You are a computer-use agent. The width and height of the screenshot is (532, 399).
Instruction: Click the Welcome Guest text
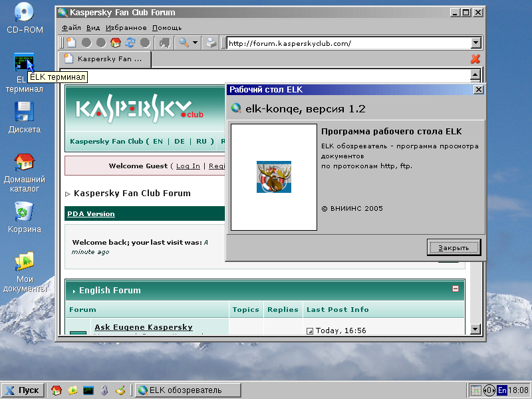(x=138, y=166)
